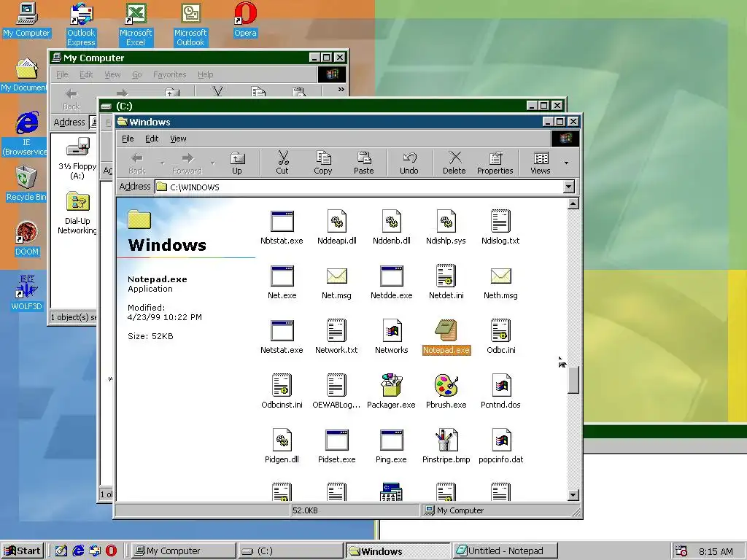Open Favorites menu in My Computer window
Image resolution: width=747 pixels, height=560 pixels.
[x=169, y=74]
